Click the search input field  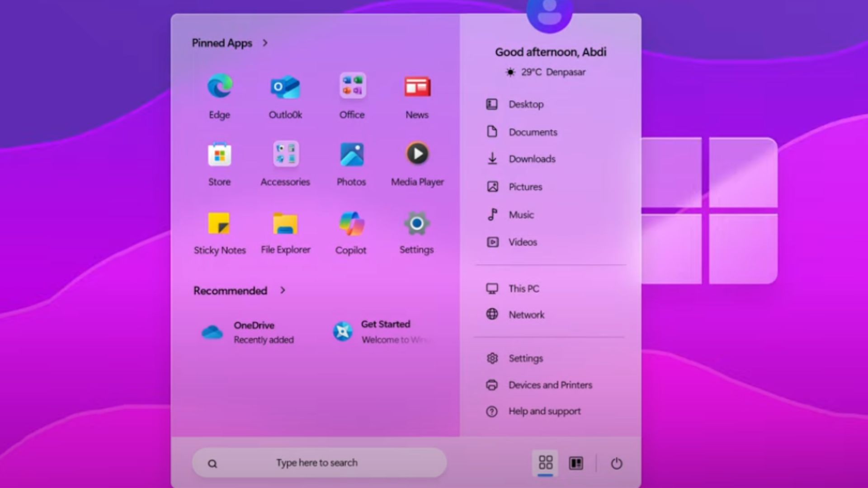(x=318, y=462)
